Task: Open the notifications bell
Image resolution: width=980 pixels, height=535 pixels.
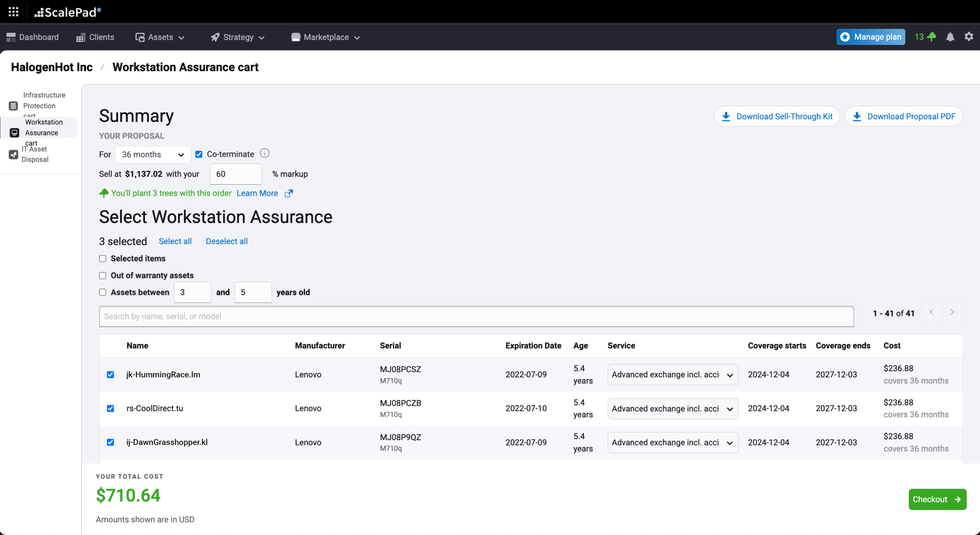Action: (950, 37)
